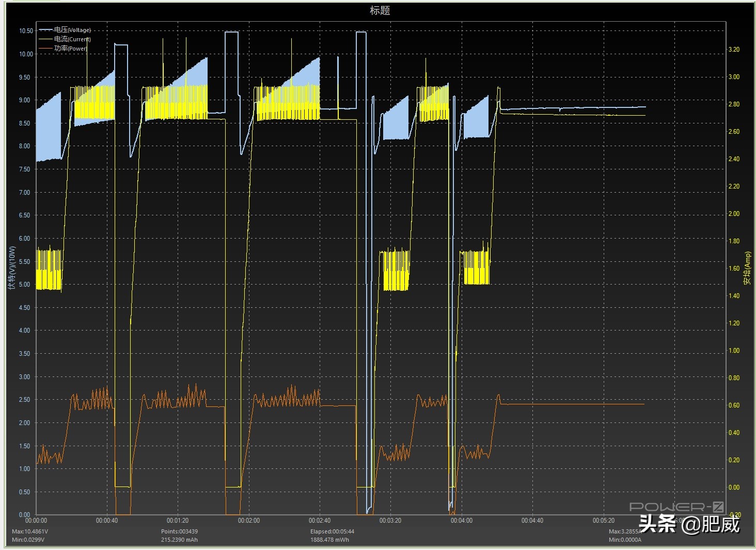Click the Max:10.4861V voltage readout
The width and height of the screenshot is (756, 550).
30,531
